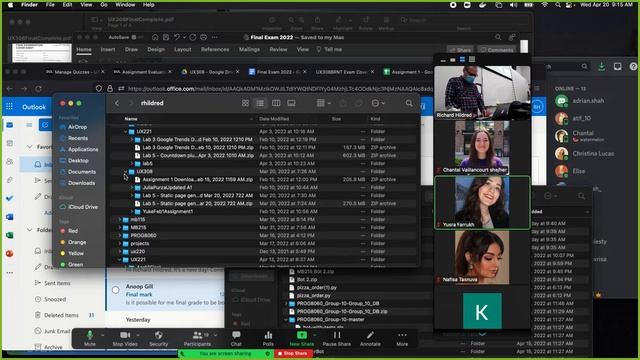Open the Zoom Chat panel
The height and width of the screenshot is (360, 640).
[236, 338]
